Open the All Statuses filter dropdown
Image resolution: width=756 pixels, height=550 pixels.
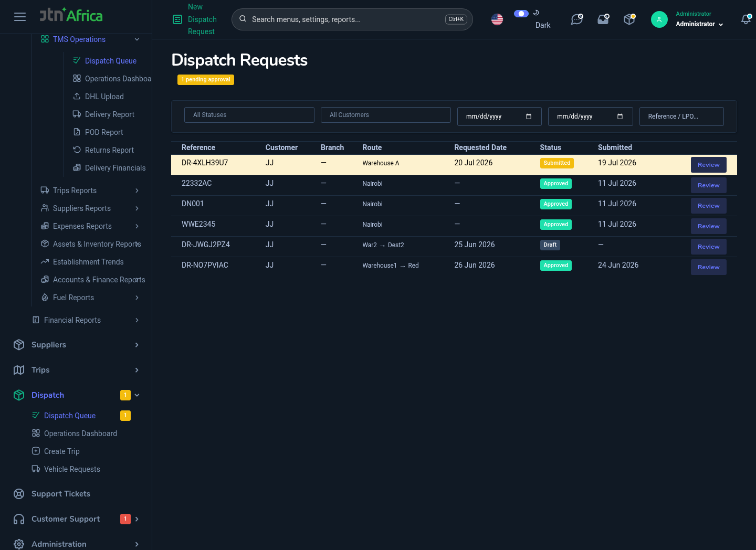click(249, 115)
